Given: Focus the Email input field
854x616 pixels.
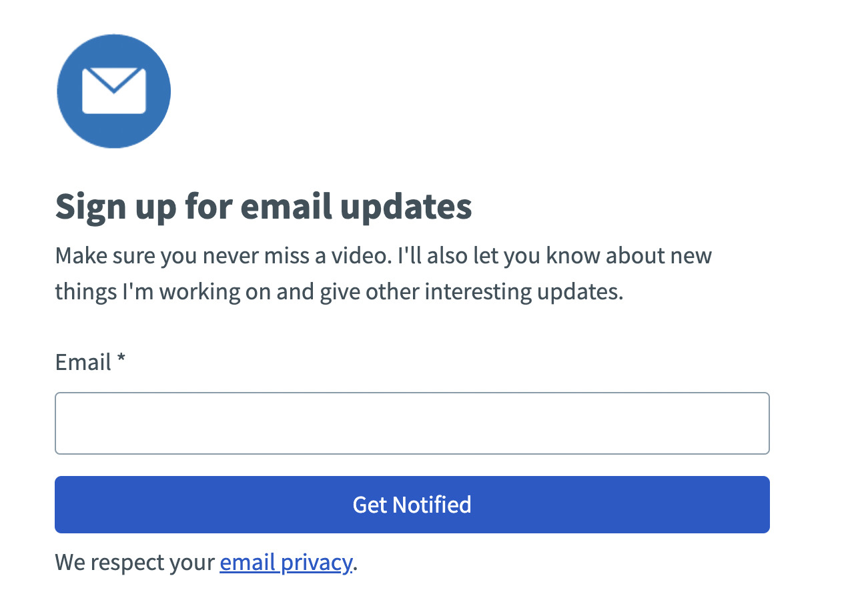Looking at the screenshot, I should 412,423.
